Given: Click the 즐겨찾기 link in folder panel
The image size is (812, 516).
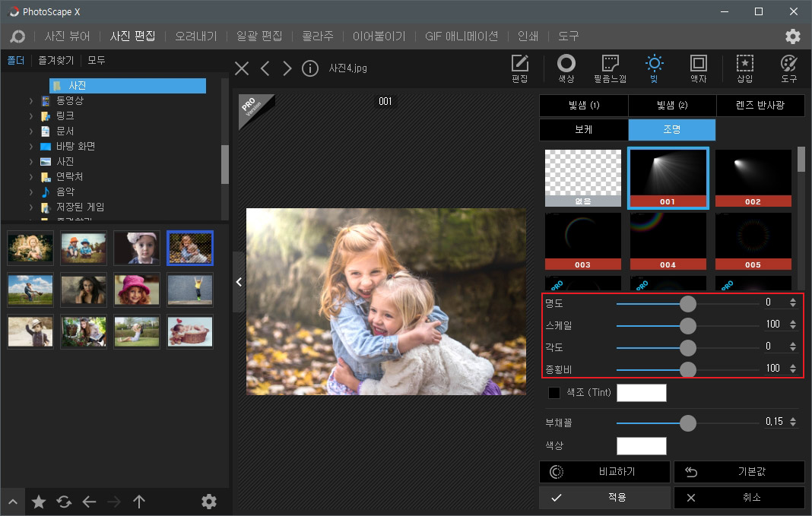Looking at the screenshot, I should (x=56, y=61).
